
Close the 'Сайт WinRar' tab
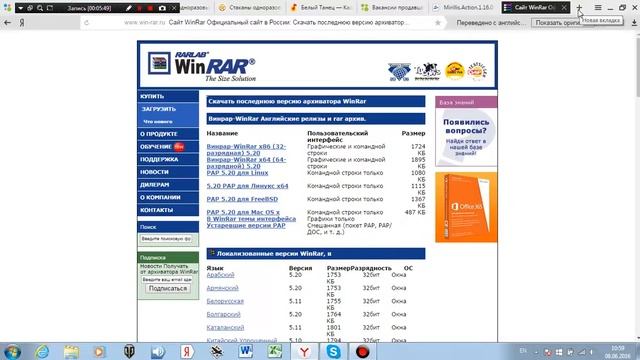pos(564,8)
